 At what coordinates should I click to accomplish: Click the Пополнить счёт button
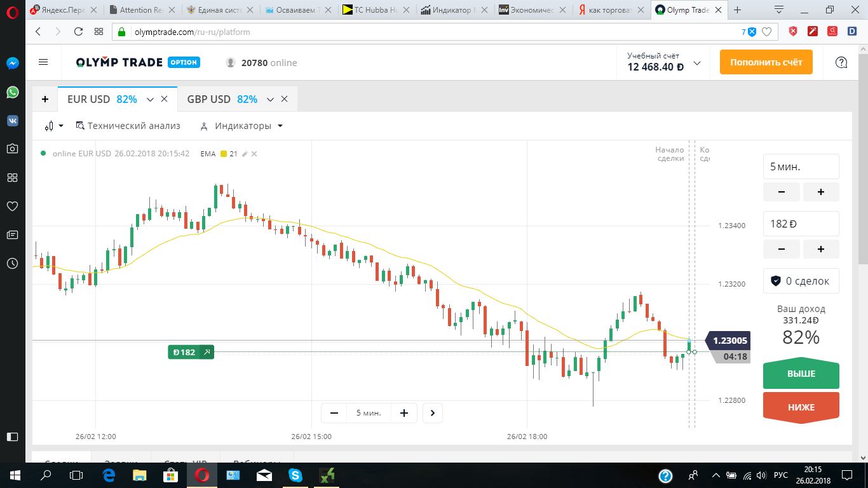click(766, 62)
